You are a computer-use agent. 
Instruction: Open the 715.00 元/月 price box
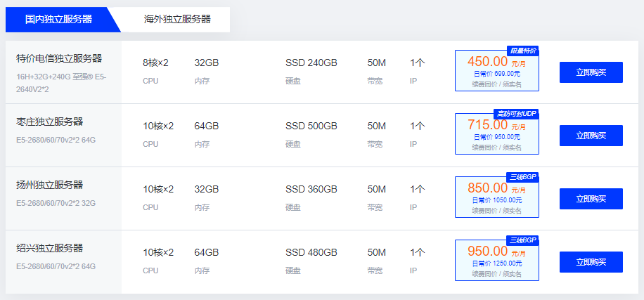coord(497,133)
